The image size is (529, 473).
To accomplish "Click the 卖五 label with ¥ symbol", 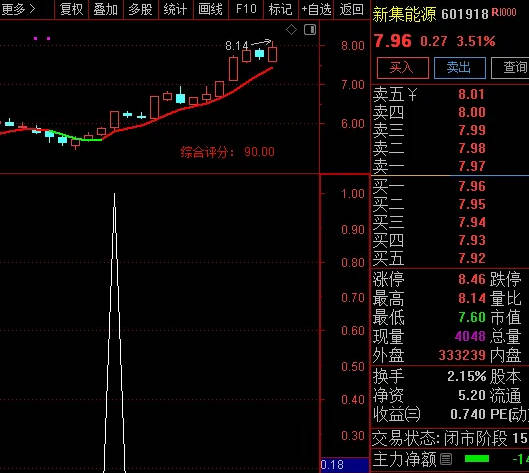I will tap(395, 94).
